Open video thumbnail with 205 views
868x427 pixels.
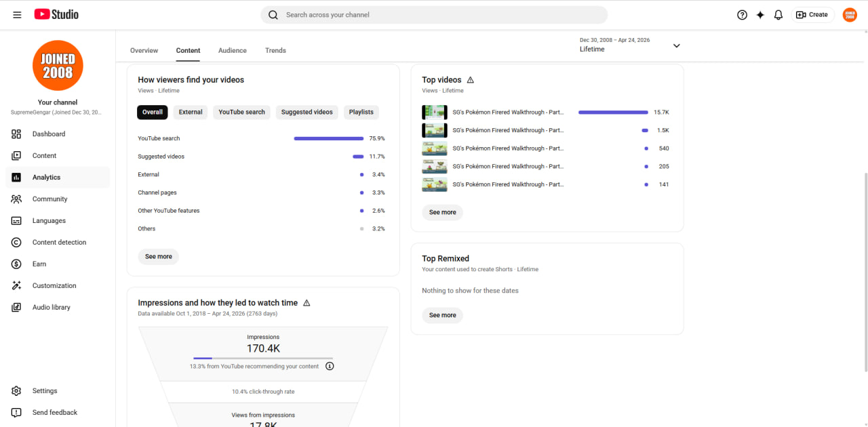coord(435,167)
